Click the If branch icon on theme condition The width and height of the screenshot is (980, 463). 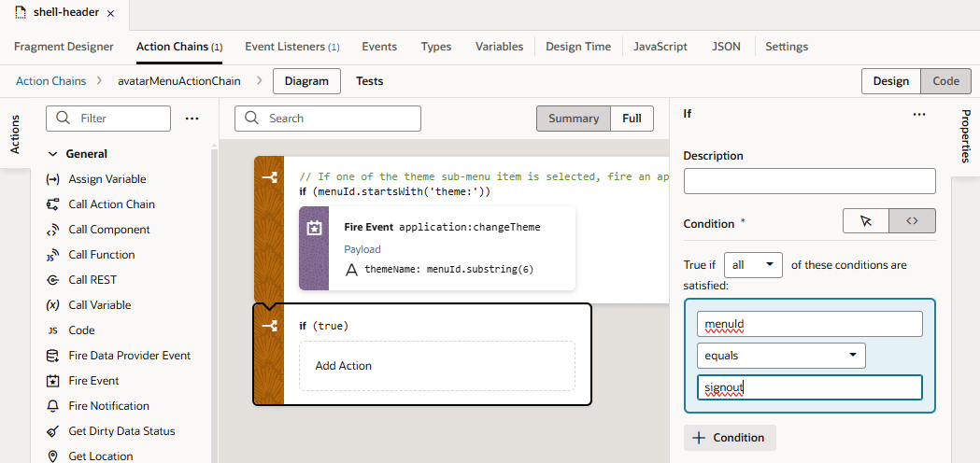pos(269,179)
